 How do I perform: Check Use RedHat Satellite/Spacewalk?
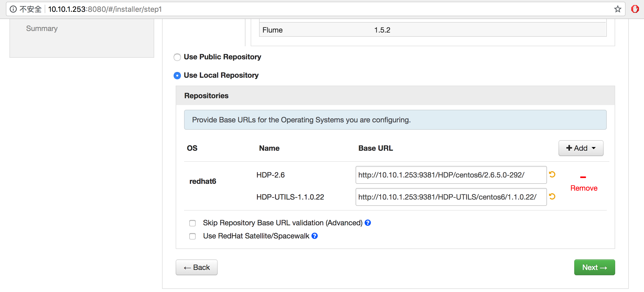[192, 236]
